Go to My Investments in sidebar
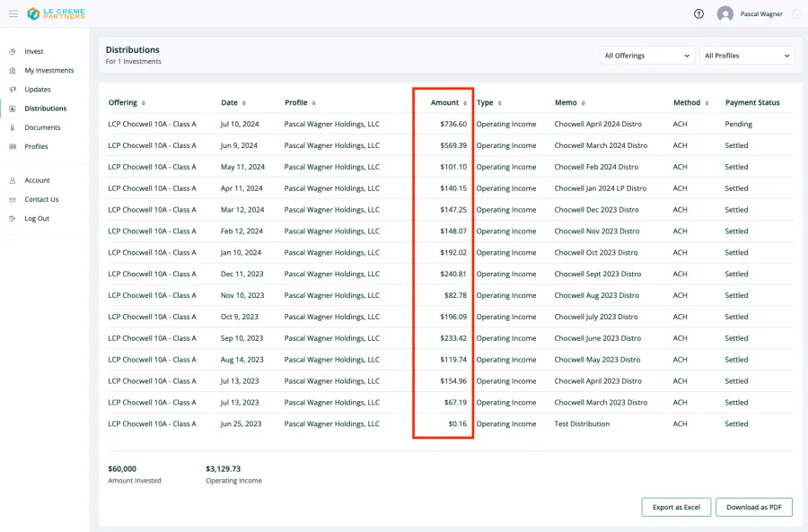808x532 pixels. click(49, 71)
